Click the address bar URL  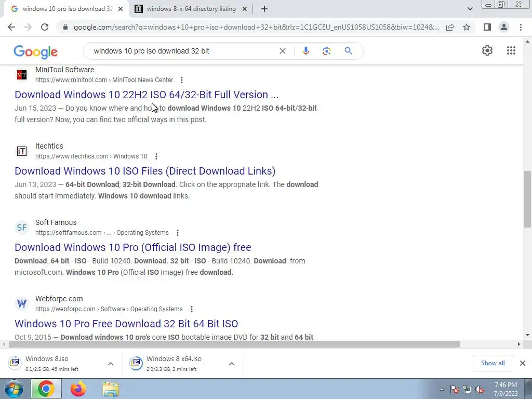click(257, 27)
